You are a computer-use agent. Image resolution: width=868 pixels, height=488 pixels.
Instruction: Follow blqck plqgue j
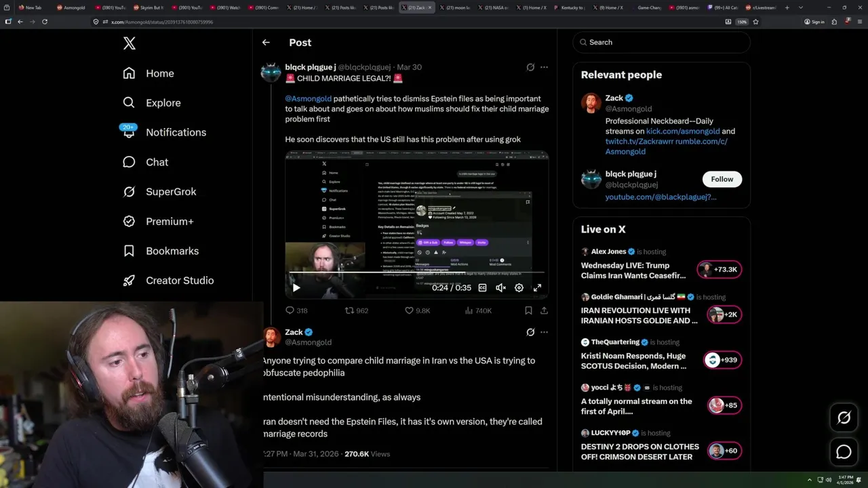(x=722, y=179)
